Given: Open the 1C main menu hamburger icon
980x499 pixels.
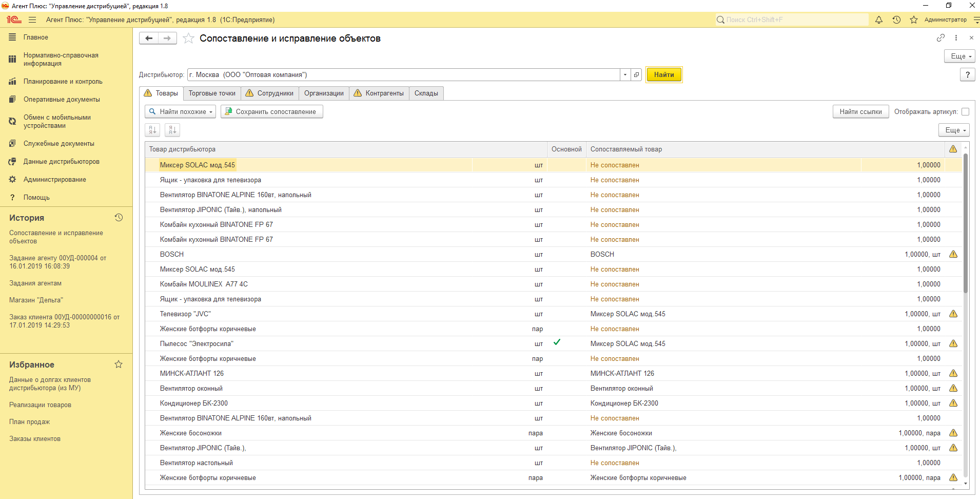Looking at the screenshot, I should coord(32,20).
